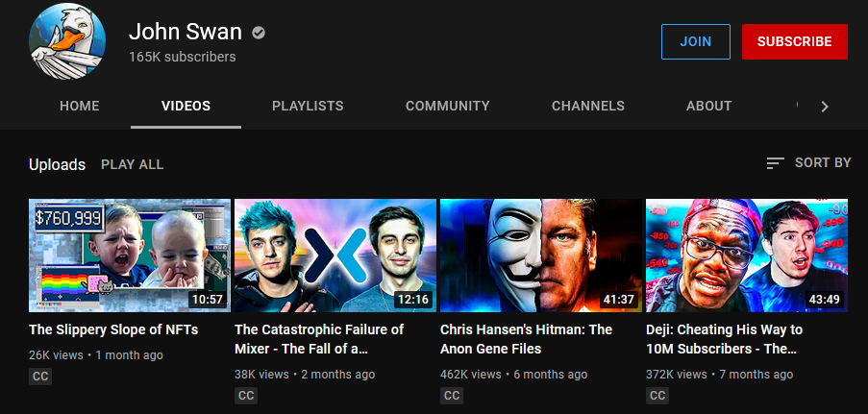Open the SORT BY dropdown
This screenshot has height=414, width=868.
(808, 162)
